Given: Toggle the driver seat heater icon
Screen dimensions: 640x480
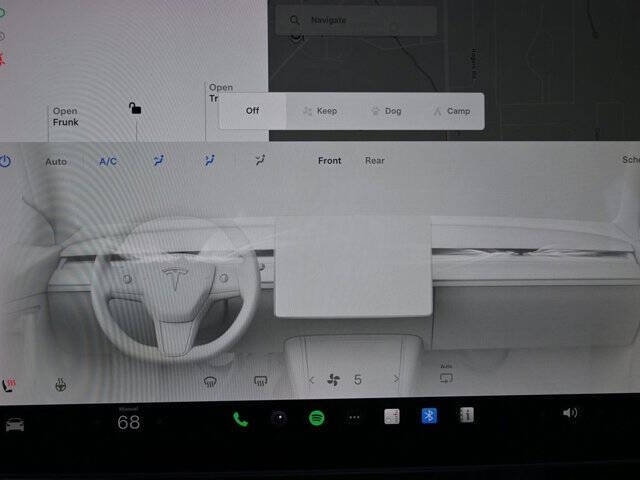Looking at the screenshot, I should [9, 384].
